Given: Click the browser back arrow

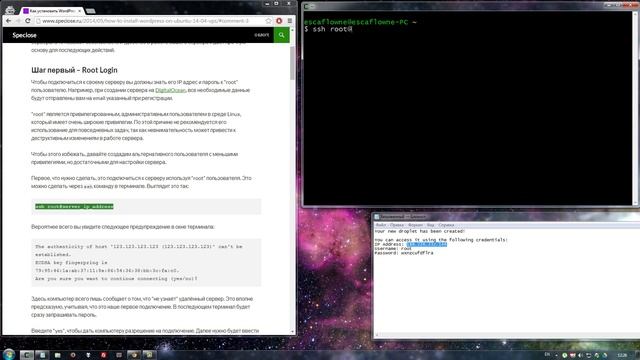Looking at the screenshot, I should coord(9,21).
